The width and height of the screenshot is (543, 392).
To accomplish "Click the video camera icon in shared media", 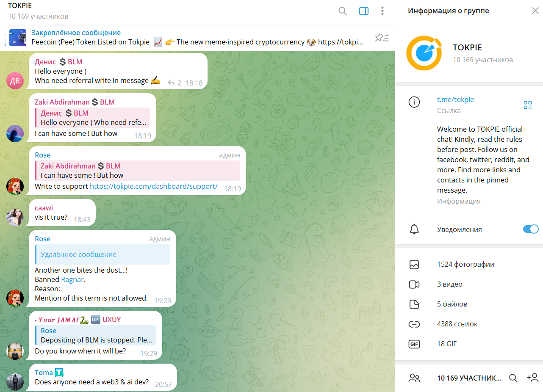I will tap(414, 284).
